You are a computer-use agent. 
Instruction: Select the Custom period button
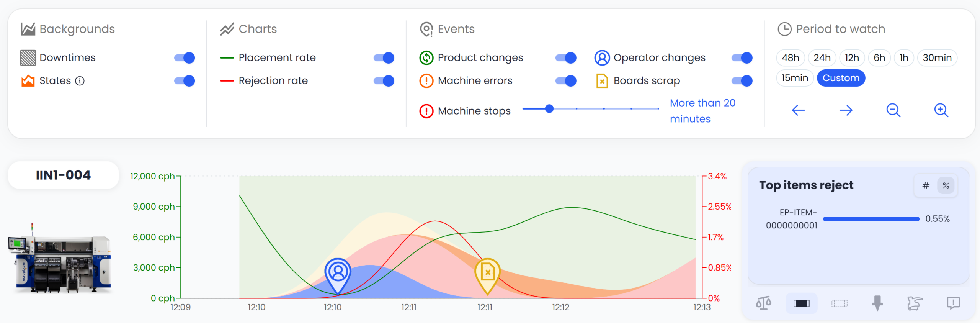point(841,78)
